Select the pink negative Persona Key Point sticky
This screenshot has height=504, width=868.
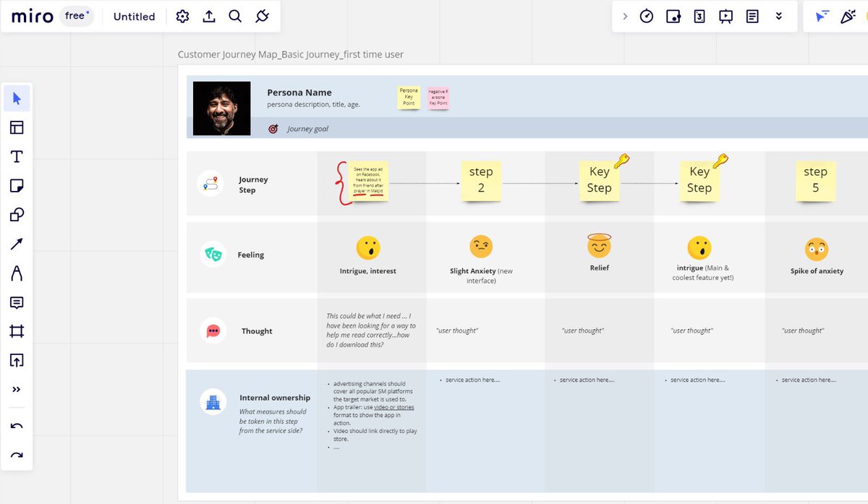point(438,98)
